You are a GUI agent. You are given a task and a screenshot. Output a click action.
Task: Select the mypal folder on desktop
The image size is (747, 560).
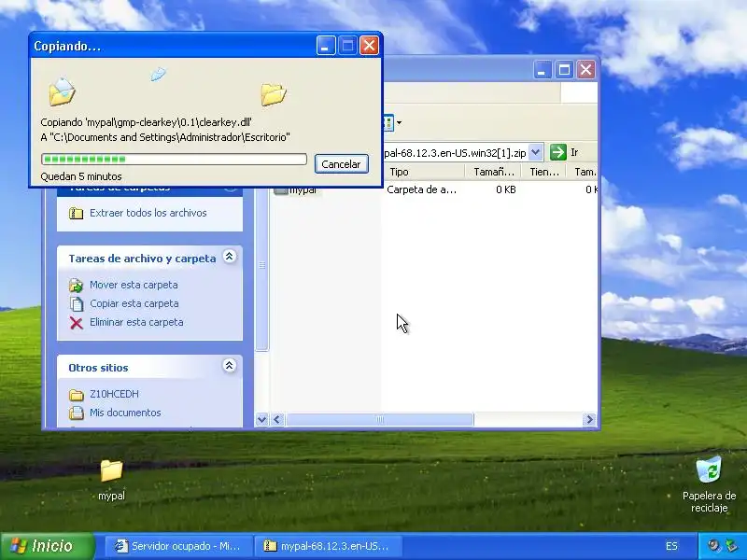pos(111,480)
